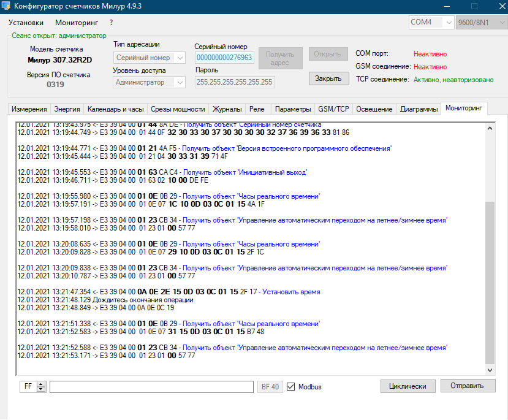Click the 'Дождитесь окончания операции' log line
This screenshot has width=508, height=420.
click(x=143, y=300)
